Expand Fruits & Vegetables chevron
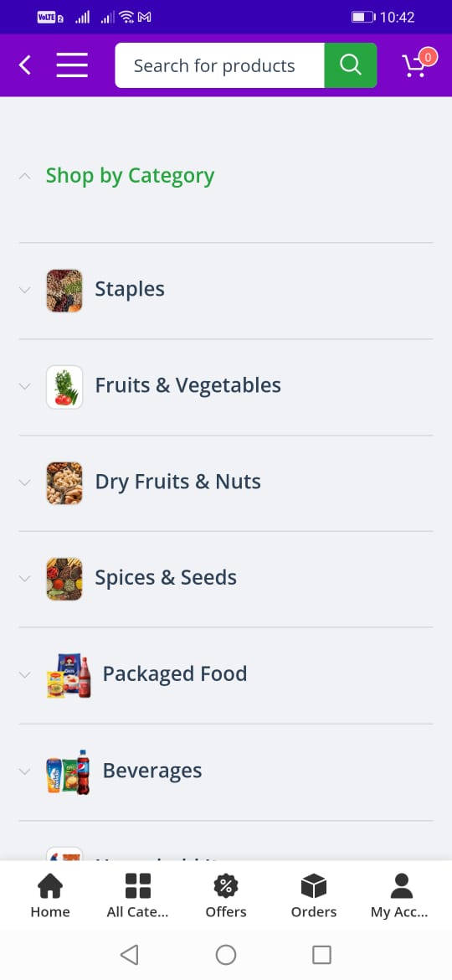 25,386
